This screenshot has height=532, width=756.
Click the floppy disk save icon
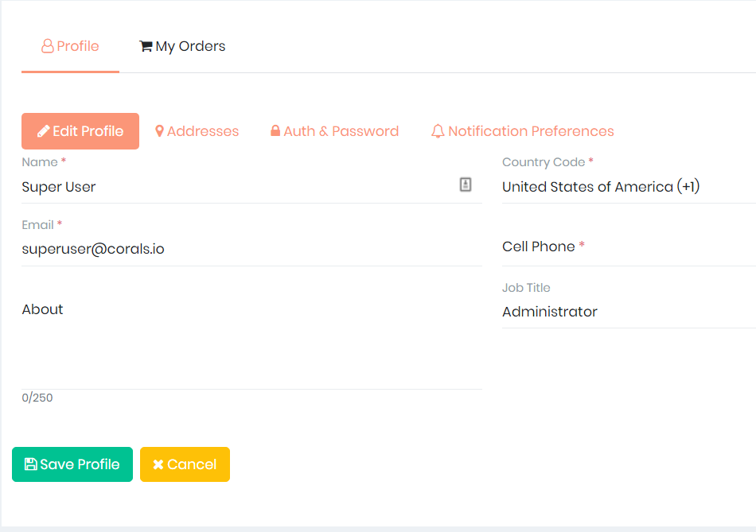click(x=31, y=464)
